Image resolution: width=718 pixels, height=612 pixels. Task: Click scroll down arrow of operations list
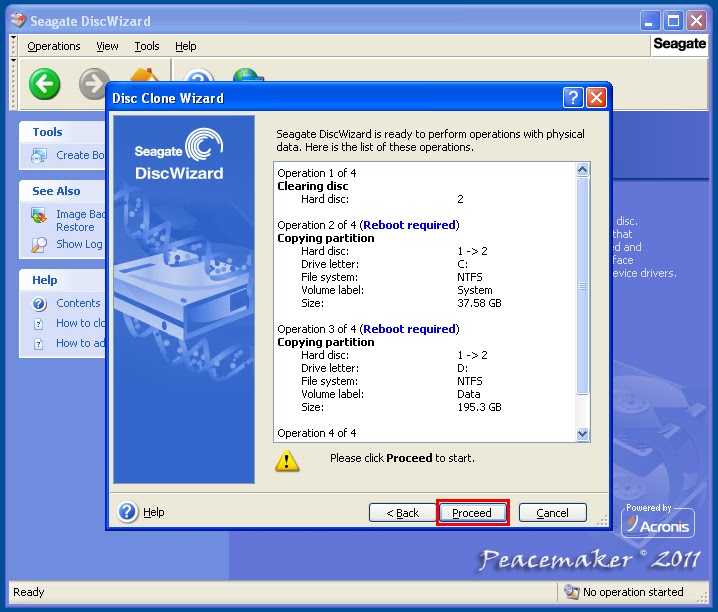click(x=582, y=433)
